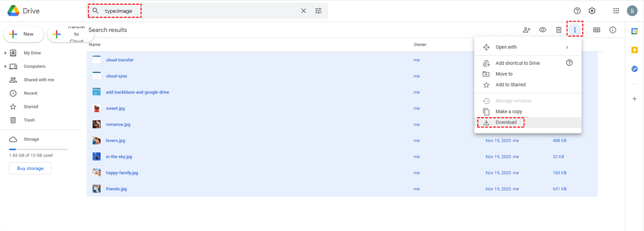Choose Make a copy menu entry
The width and height of the screenshot is (644, 231).
point(509,112)
